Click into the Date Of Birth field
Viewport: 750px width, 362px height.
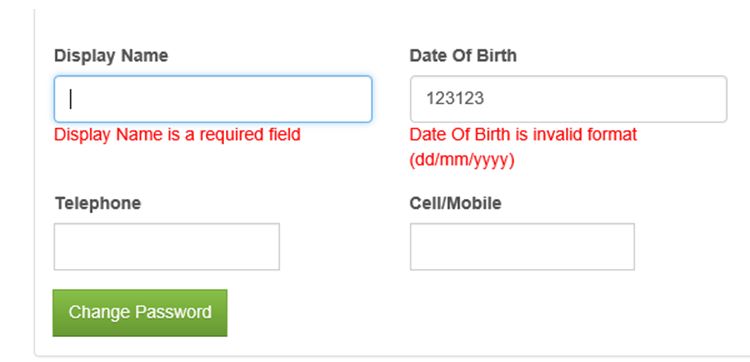click(x=568, y=99)
